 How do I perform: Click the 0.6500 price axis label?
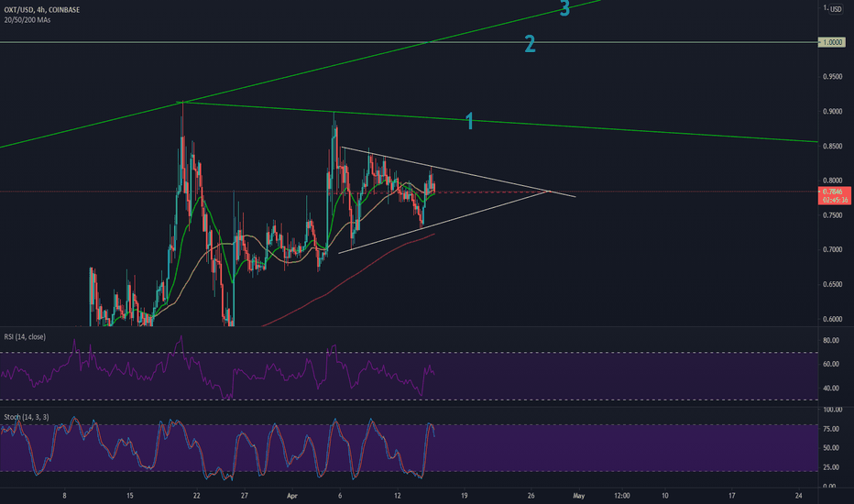[832, 284]
